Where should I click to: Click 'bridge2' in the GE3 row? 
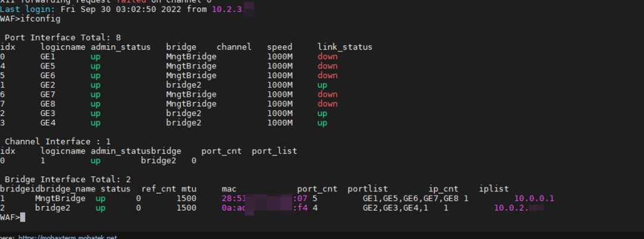tap(184, 113)
